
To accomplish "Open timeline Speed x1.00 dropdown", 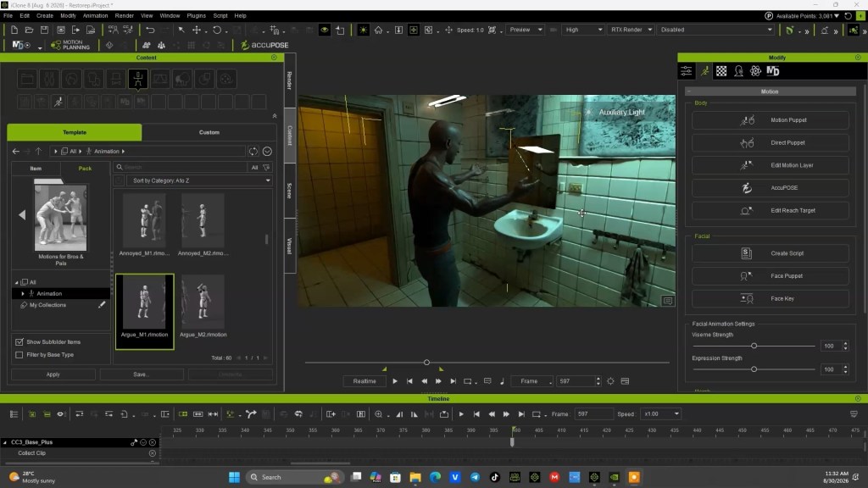I will [x=661, y=413].
